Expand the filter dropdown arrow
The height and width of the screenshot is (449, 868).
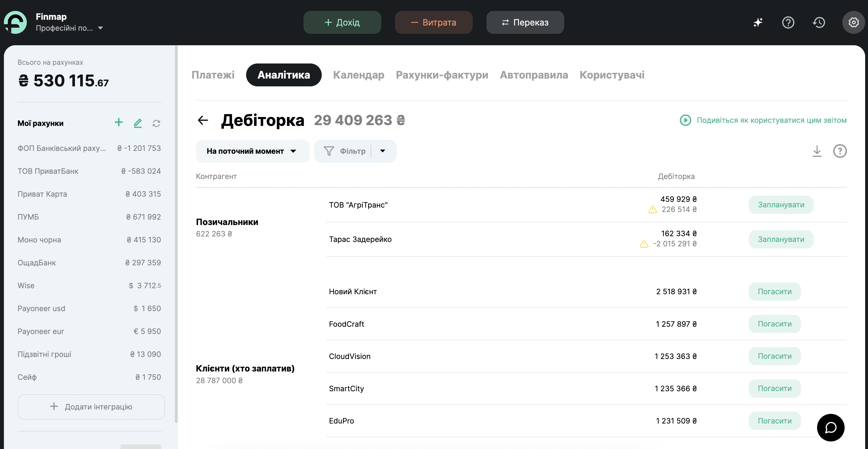383,151
